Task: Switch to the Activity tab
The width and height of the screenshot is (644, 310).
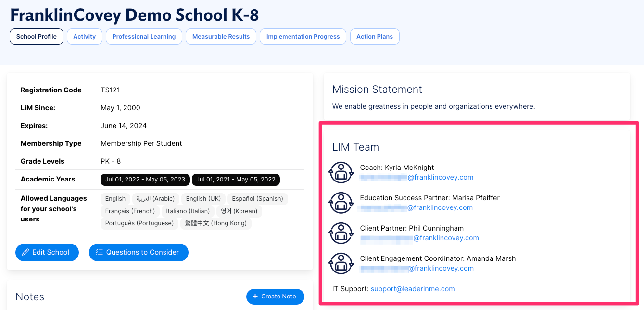Action: point(85,37)
